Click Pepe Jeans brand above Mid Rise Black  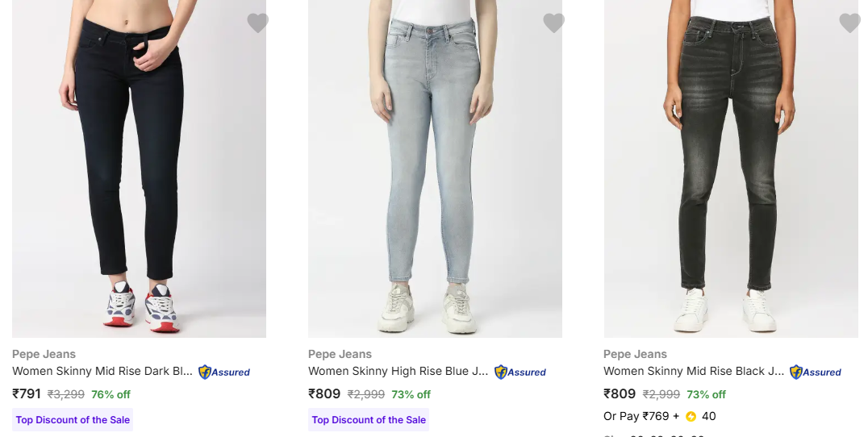tap(635, 354)
